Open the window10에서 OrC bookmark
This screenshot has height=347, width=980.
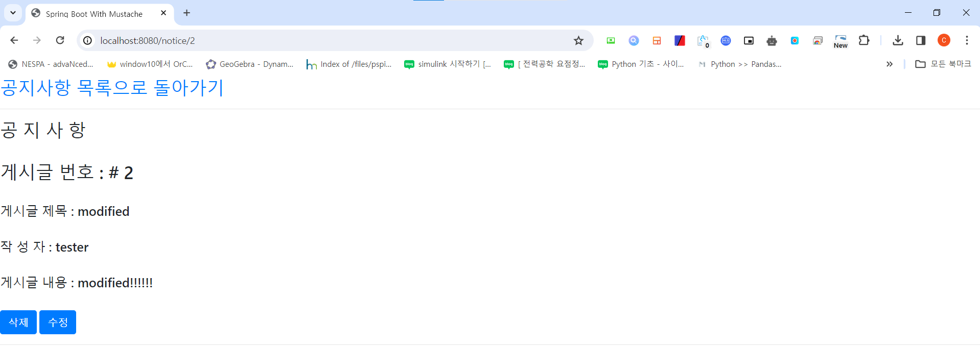click(150, 64)
